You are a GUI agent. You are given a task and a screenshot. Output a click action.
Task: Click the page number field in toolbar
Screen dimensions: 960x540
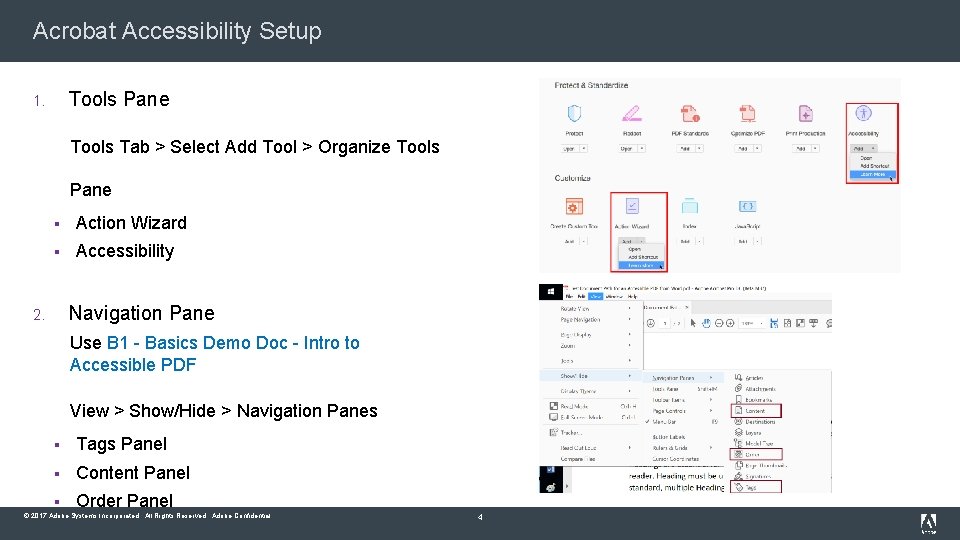click(x=665, y=323)
